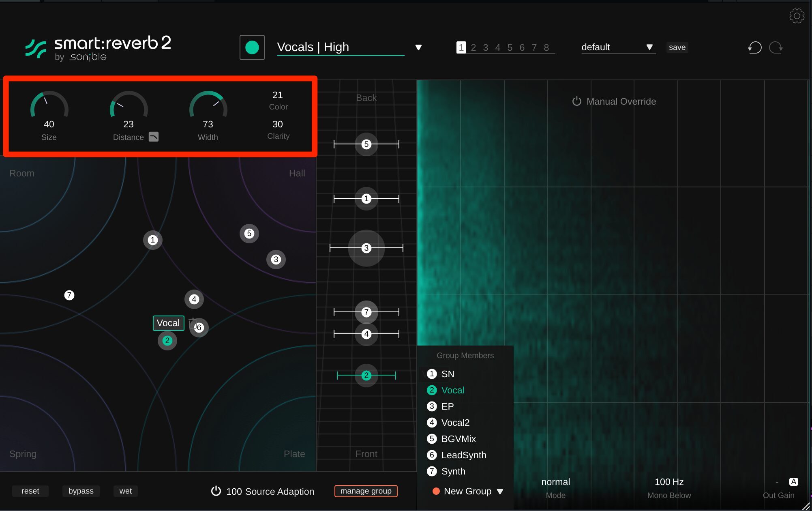Click the Distance pre-delay curve icon

pyautogui.click(x=154, y=137)
